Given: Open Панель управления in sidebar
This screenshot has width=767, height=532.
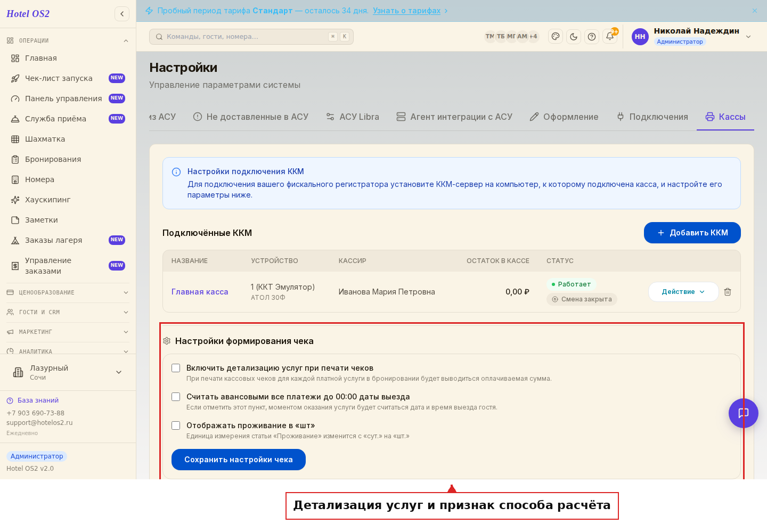Looking at the screenshot, I should coord(68,99).
